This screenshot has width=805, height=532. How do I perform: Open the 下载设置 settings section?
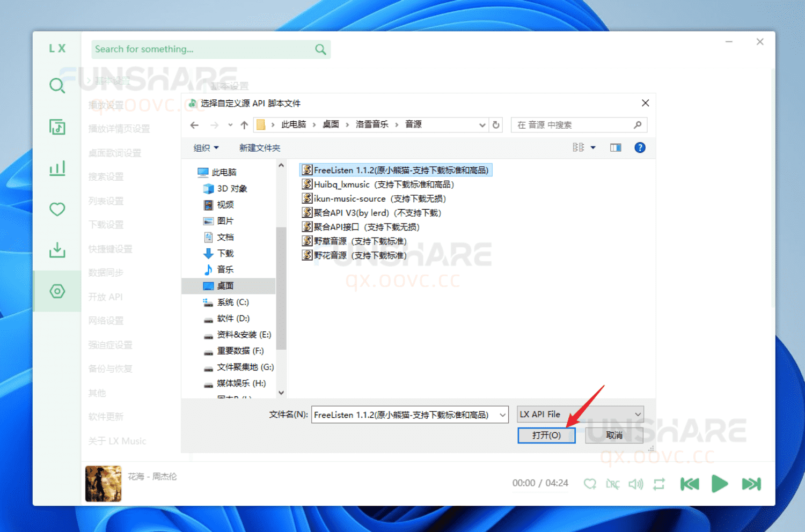click(x=106, y=224)
